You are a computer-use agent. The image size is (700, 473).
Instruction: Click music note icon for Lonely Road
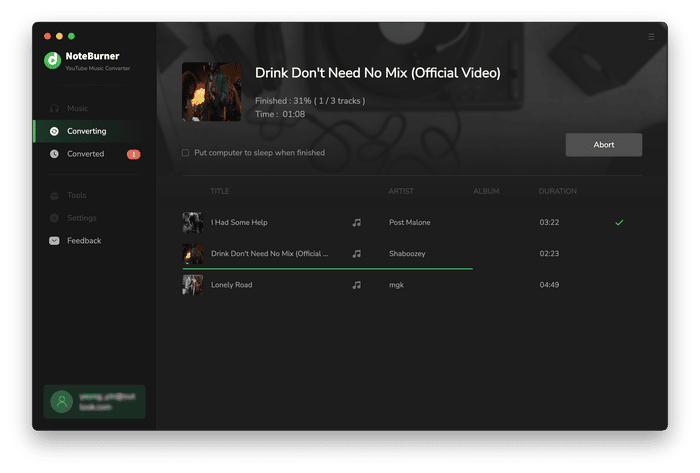[x=356, y=285]
